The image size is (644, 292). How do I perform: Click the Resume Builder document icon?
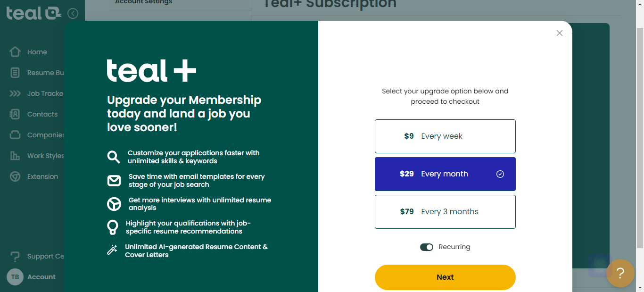15,73
